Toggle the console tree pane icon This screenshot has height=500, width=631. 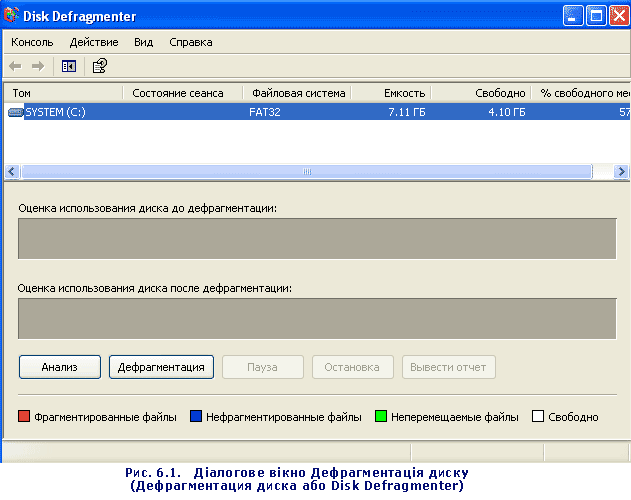69,66
